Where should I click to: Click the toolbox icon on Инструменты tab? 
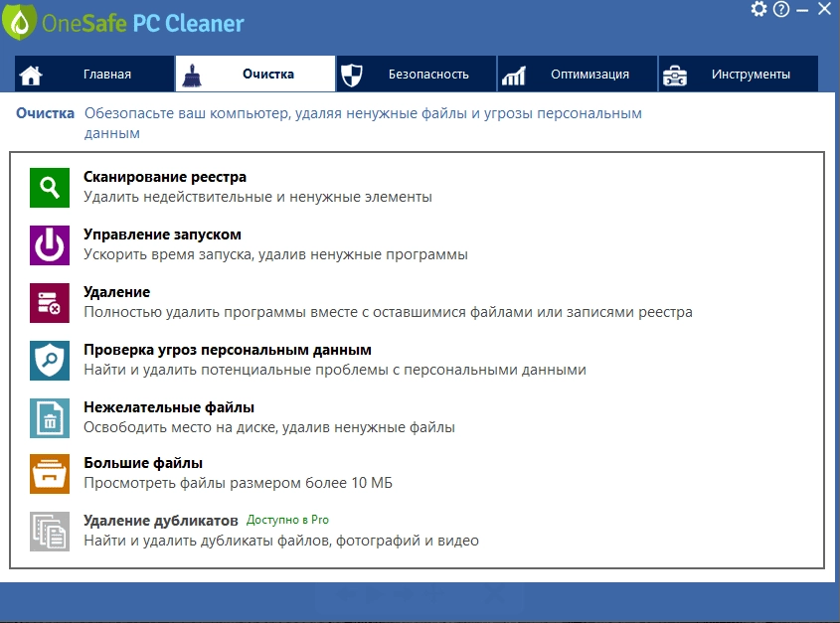click(x=674, y=76)
